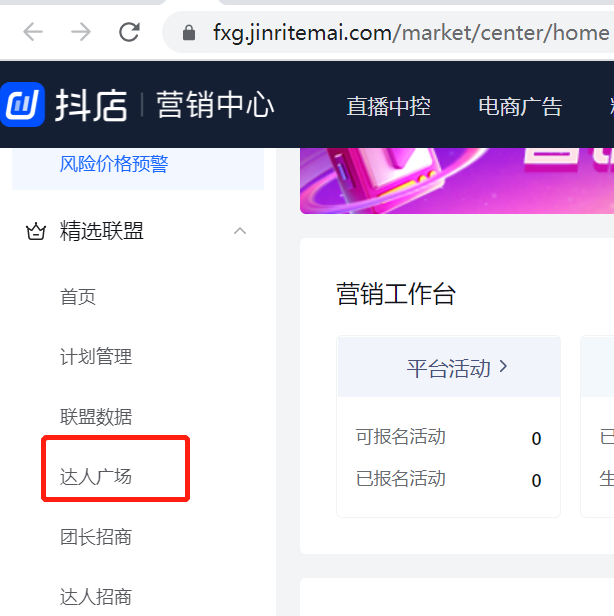Click the padlock site info icon
This screenshot has height=616, width=614.
coord(189,33)
